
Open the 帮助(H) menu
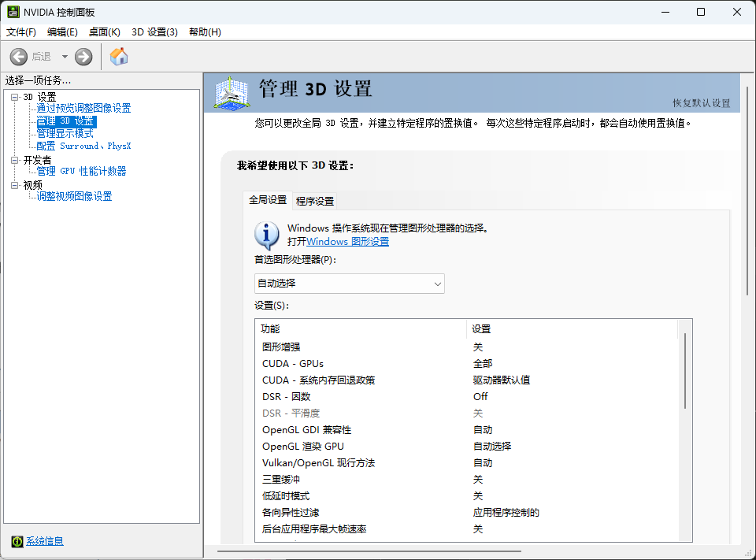pyautogui.click(x=205, y=32)
